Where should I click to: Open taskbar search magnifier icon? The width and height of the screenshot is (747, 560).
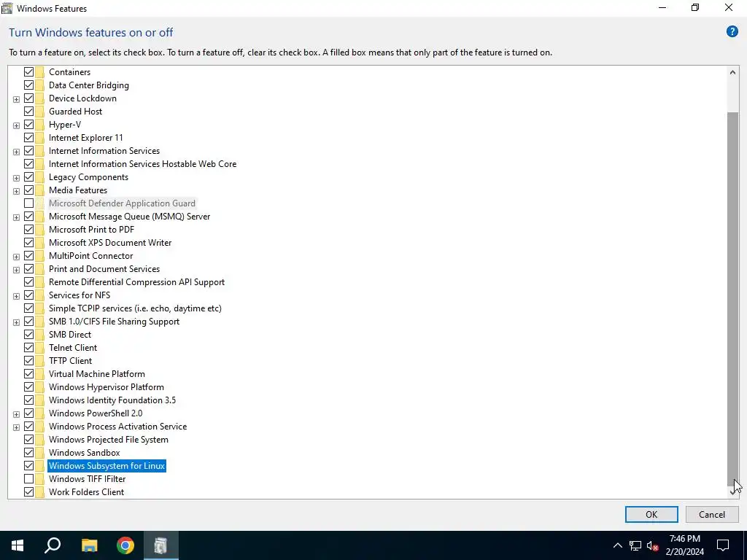click(x=53, y=545)
